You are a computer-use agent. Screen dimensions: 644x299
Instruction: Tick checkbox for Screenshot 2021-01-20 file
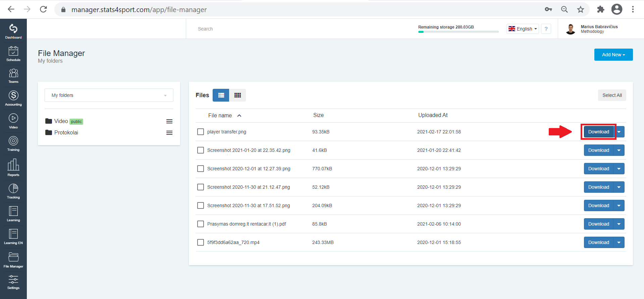(x=201, y=150)
